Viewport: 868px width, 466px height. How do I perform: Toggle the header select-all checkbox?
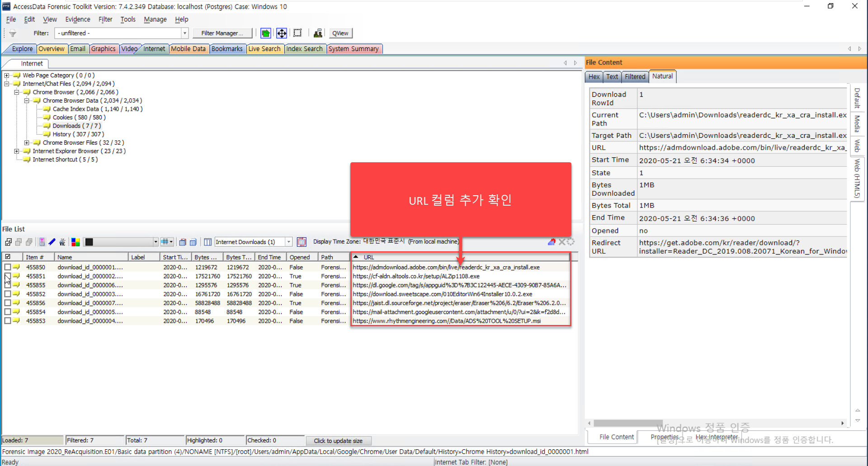tap(8, 257)
